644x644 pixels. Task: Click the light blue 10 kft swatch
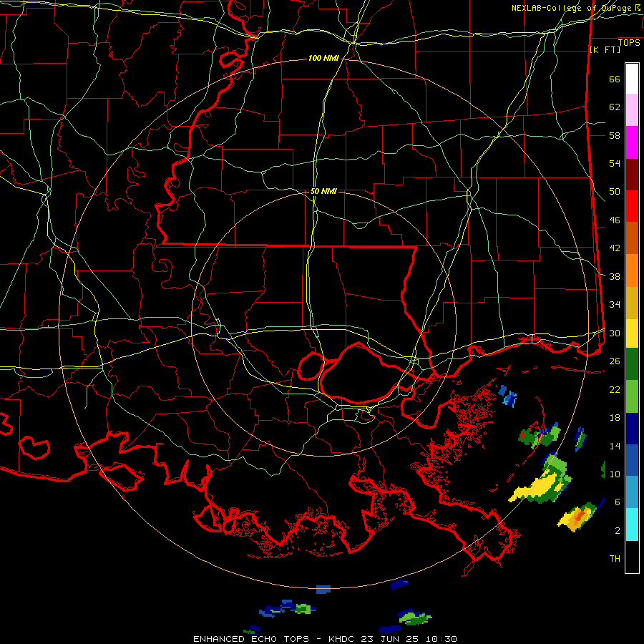(632, 492)
